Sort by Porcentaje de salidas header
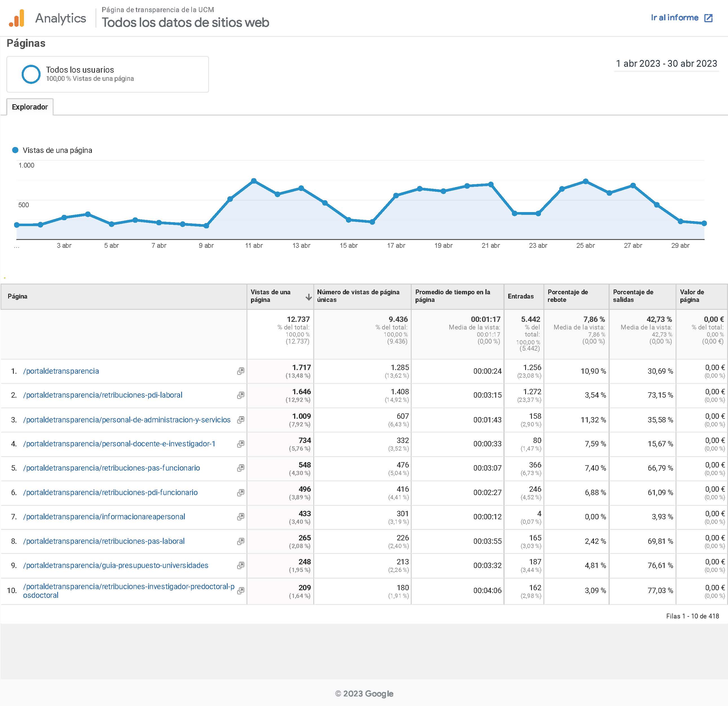The height and width of the screenshot is (706, 728). (x=643, y=297)
